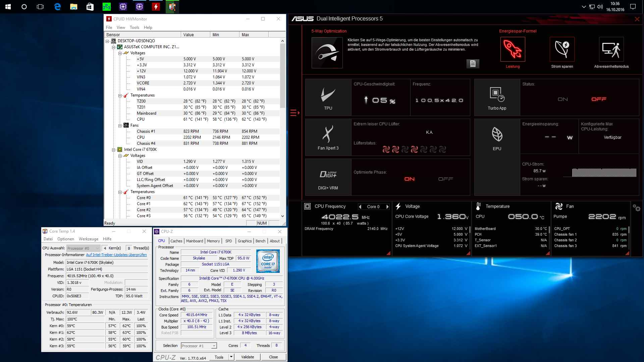Screen dimensions: 644x362
Task: Open DIGI+ VRM module
Action: tap(328, 177)
